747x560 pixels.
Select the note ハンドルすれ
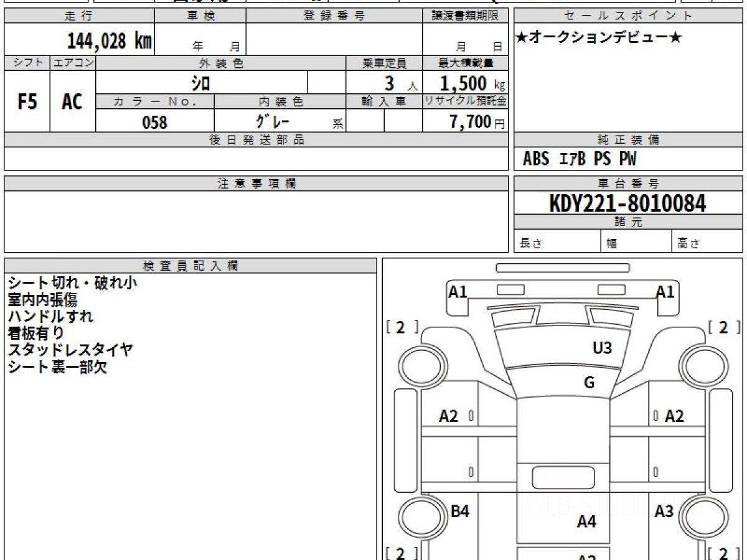pyautogui.click(x=51, y=317)
